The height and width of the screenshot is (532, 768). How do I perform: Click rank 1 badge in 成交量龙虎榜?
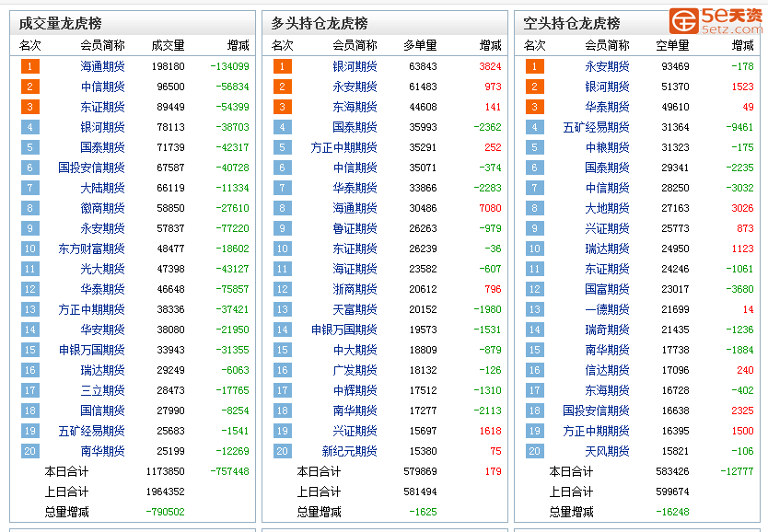click(29, 66)
